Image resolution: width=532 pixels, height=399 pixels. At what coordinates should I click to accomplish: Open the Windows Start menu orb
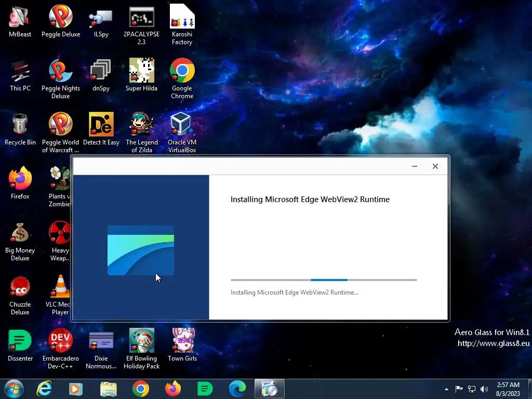(14, 389)
